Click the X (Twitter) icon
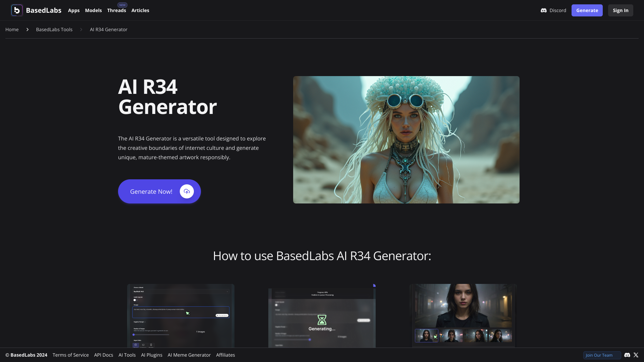644x362 pixels. 636,355
